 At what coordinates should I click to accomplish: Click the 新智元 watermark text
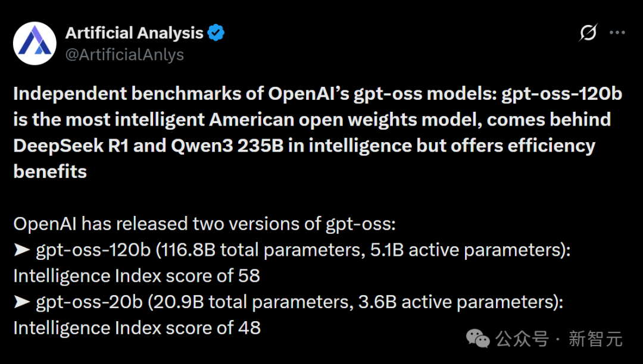coord(595,339)
